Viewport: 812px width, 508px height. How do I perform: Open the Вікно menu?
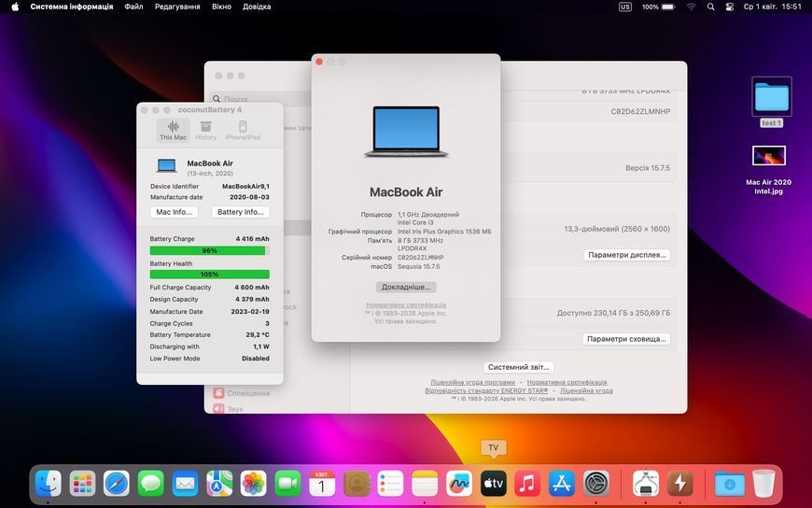(221, 7)
